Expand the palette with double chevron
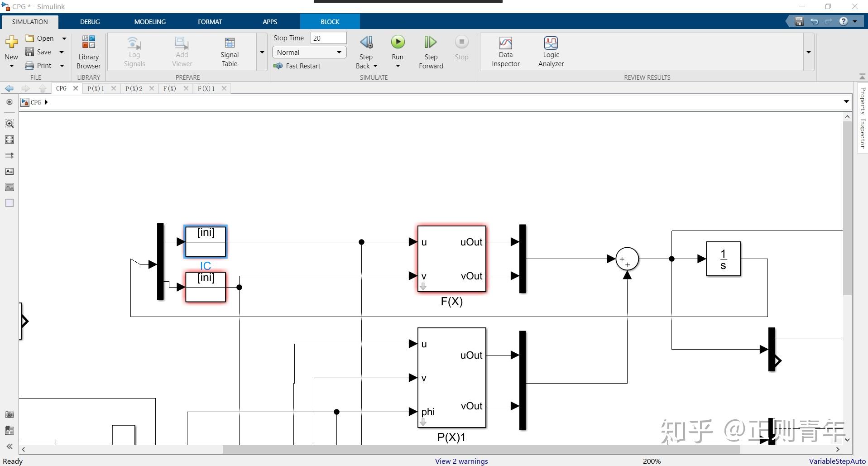868x466 pixels. [x=10, y=447]
